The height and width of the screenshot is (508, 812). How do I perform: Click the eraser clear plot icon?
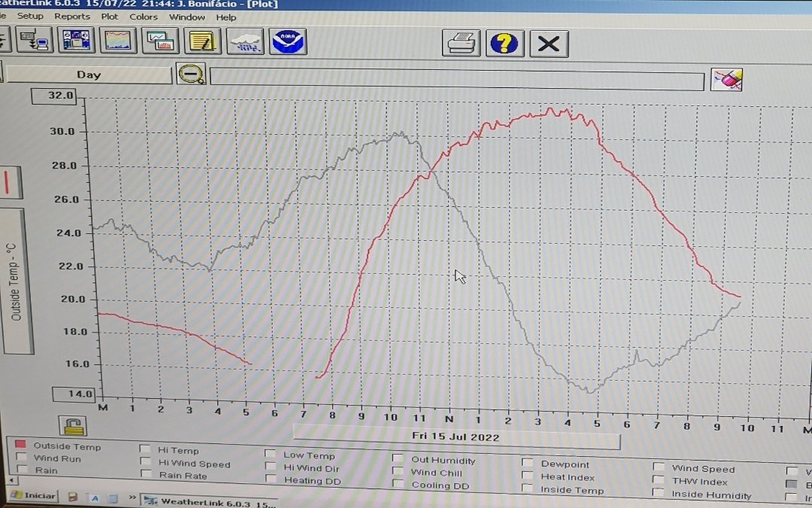point(726,80)
